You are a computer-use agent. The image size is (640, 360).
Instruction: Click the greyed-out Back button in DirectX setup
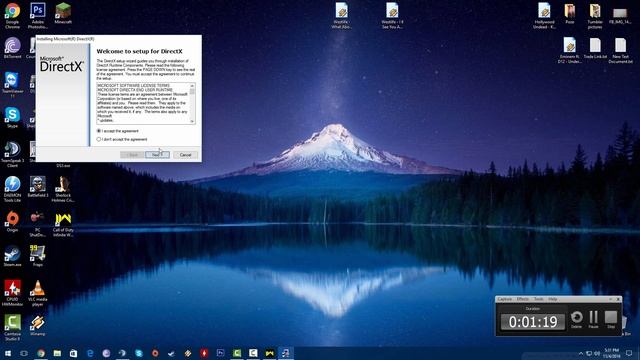pos(132,155)
